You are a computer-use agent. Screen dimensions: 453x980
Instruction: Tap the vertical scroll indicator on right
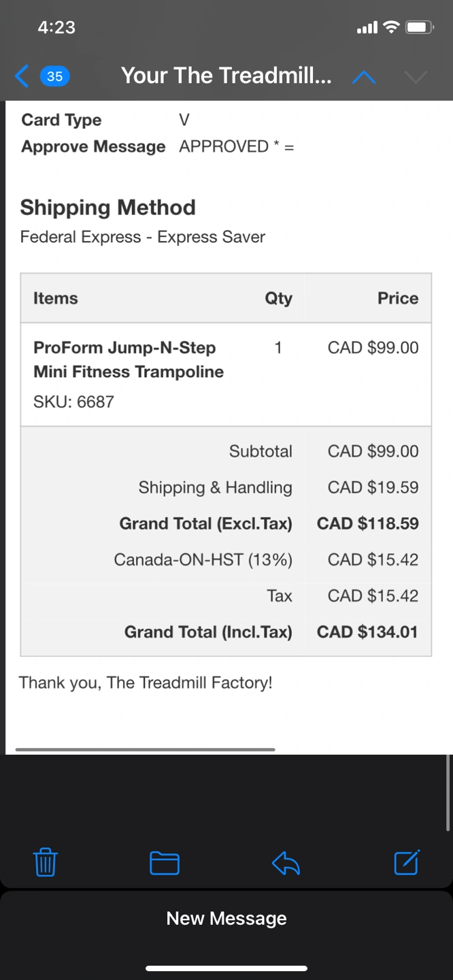448,793
